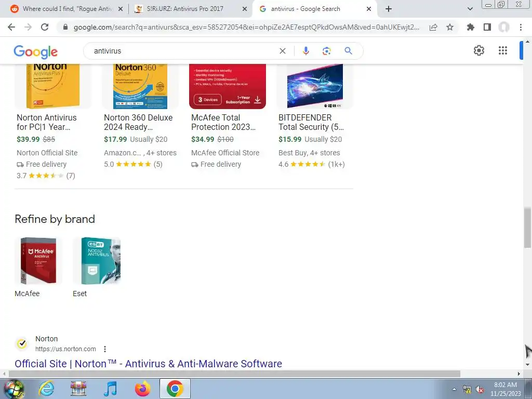This screenshot has width=532, height=399.
Task: Click the $39.99 Norton price
Action: click(28, 139)
